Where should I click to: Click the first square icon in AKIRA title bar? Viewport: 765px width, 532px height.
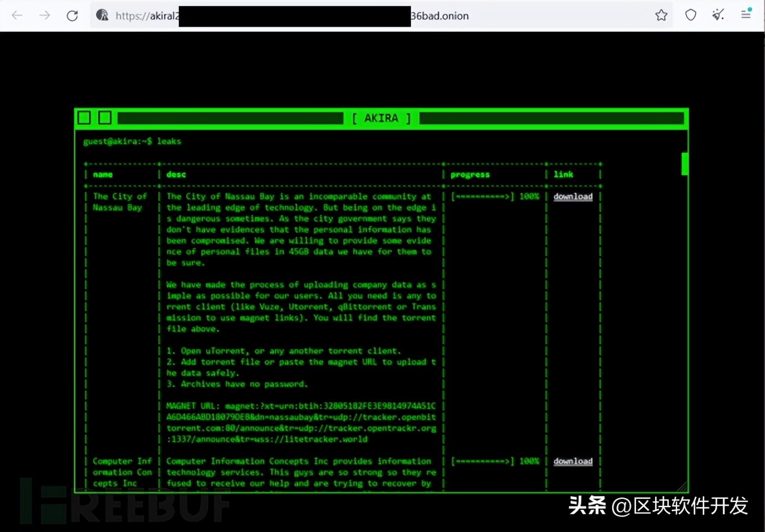[x=84, y=117]
